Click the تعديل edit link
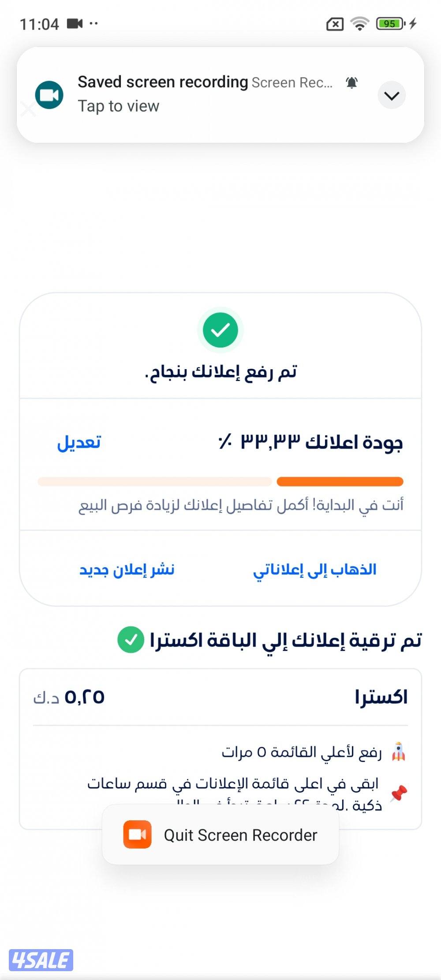Viewport: 441px width, 980px height. coord(79,442)
